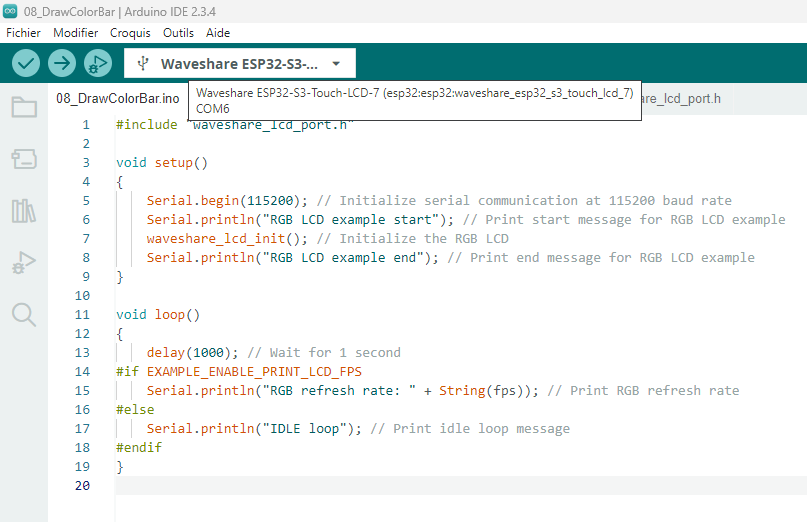Click on 'EXAMPLE_ENABLE_PRINT_LCD_FPS' macro
The height and width of the screenshot is (522, 807).
254,372
